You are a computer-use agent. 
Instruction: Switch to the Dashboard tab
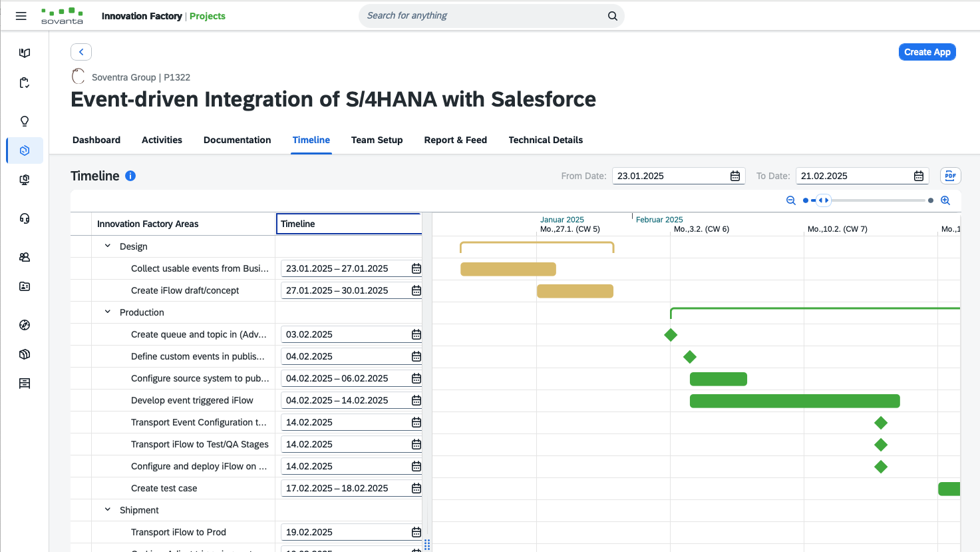point(96,140)
